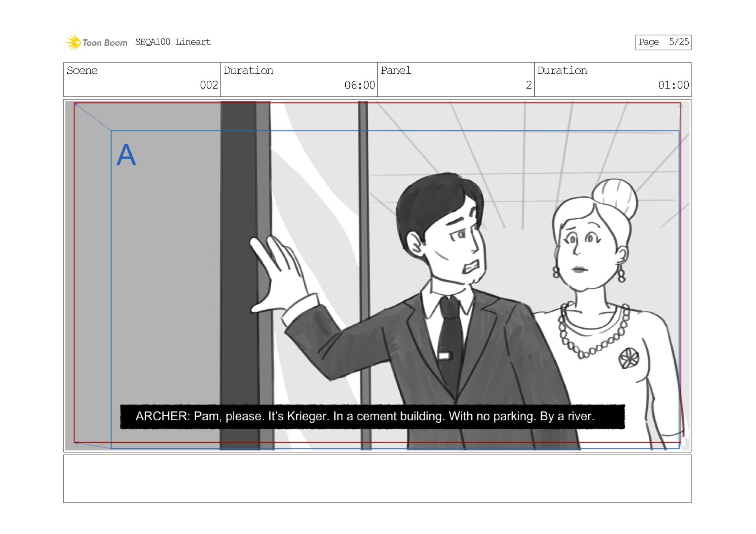Click the Scene value '002'
Viewport: 756px width, 534px height.
tap(209, 85)
